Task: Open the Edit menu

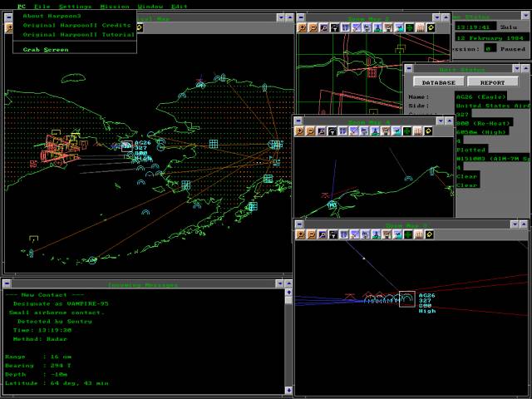Action: (180, 7)
